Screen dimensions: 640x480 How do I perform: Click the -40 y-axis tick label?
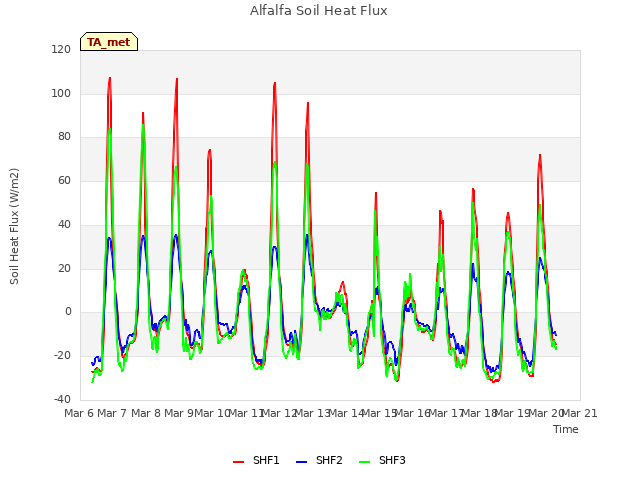pyautogui.click(x=62, y=399)
